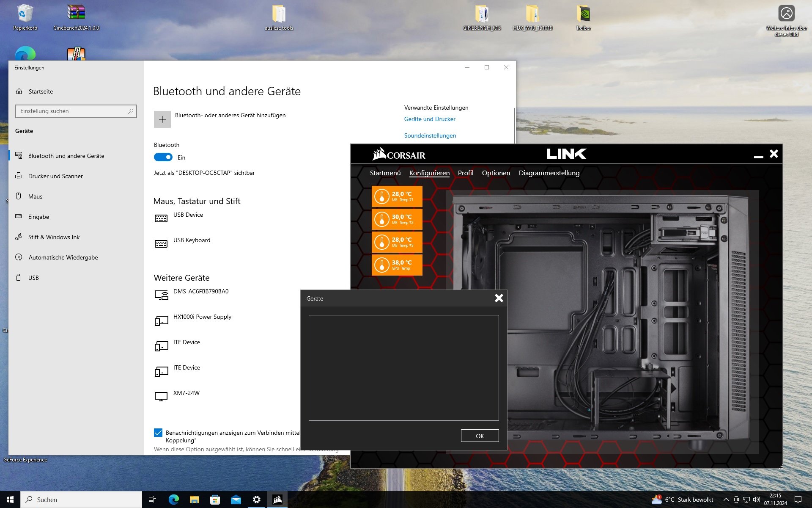Open the Soundeinstellungen link

click(x=430, y=135)
